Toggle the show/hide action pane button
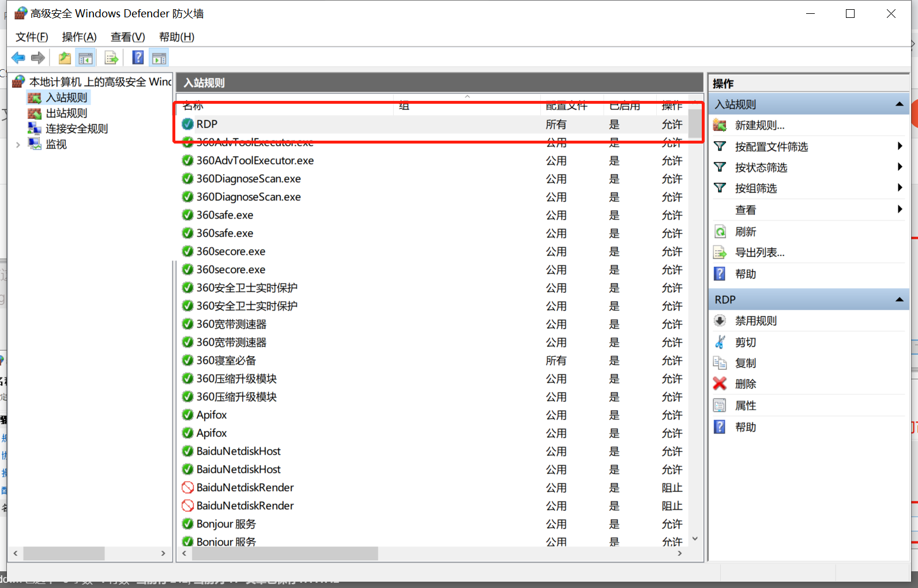918x588 pixels. tap(159, 58)
